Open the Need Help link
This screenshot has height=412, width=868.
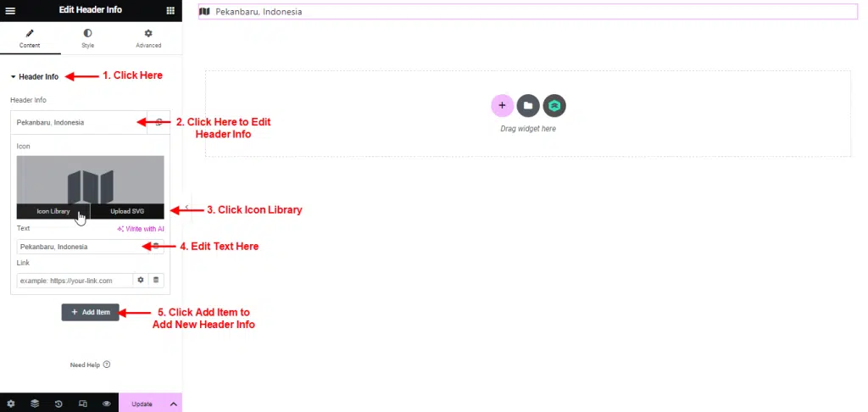(x=90, y=365)
